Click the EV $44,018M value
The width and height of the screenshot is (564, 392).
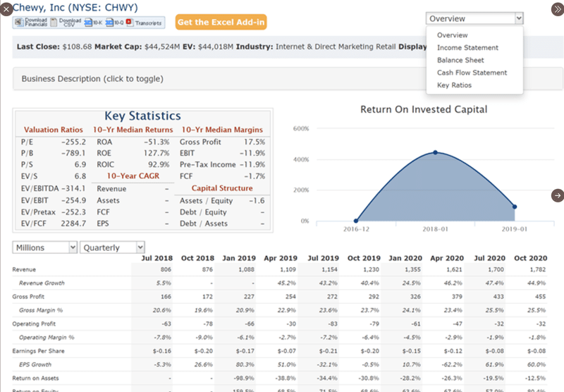pos(216,47)
